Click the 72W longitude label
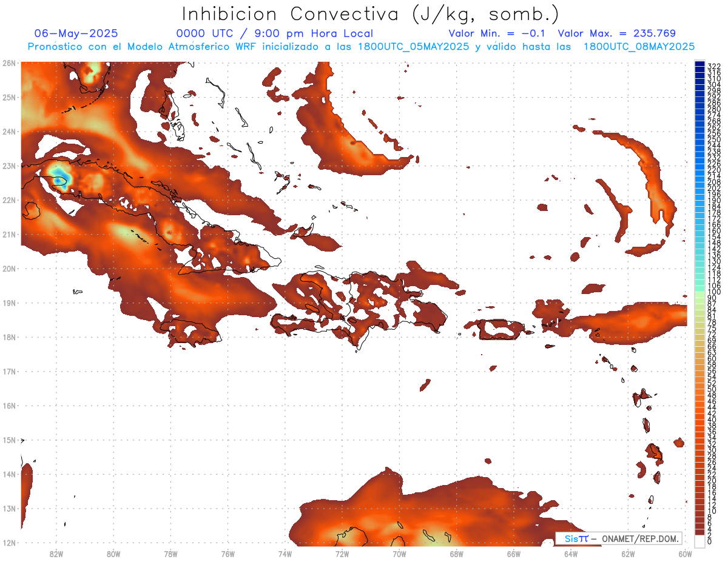Screen dimensions: 728x562 [342, 554]
